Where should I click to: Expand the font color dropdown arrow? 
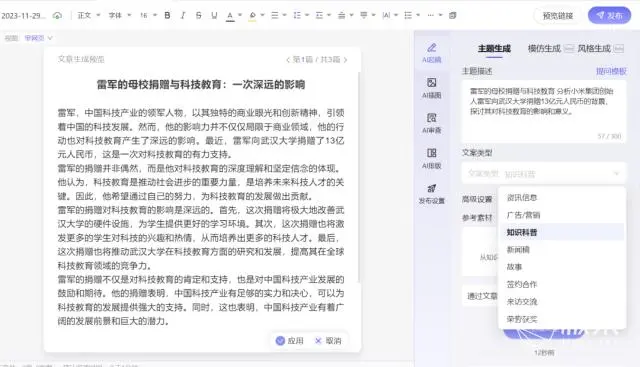(240, 16)
